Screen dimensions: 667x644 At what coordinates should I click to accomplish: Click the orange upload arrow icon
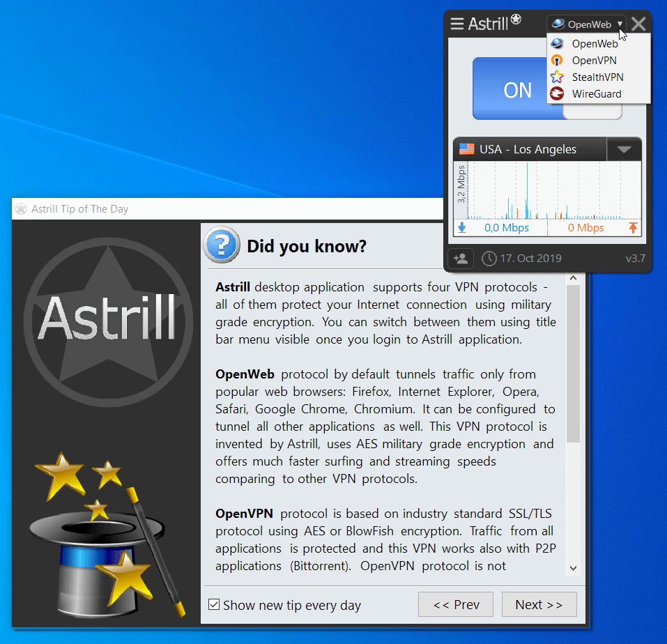pos(633,228)
